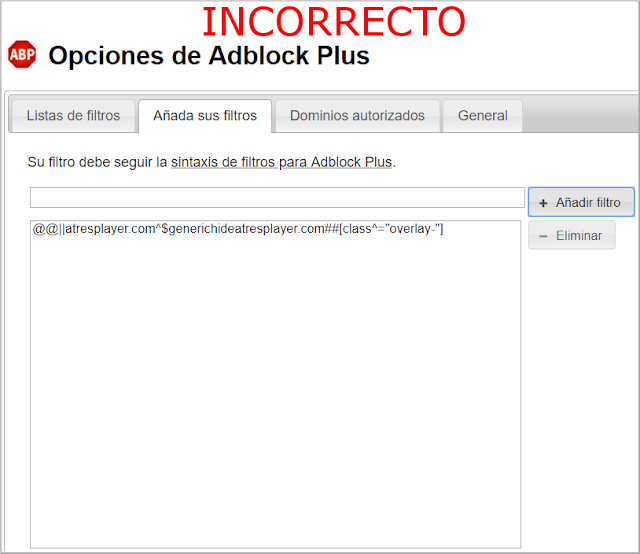Open the General tab

tap(482, 116)
